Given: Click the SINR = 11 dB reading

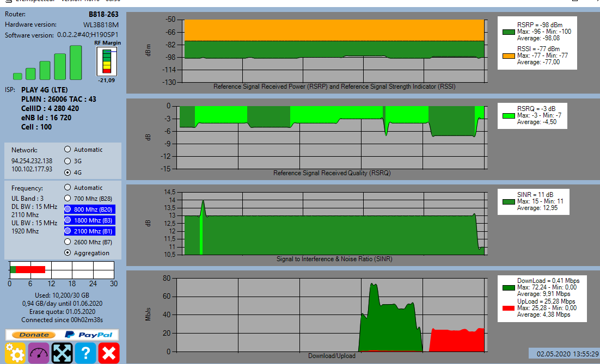Looking at the screenshot, I should [x=535, y=195].
